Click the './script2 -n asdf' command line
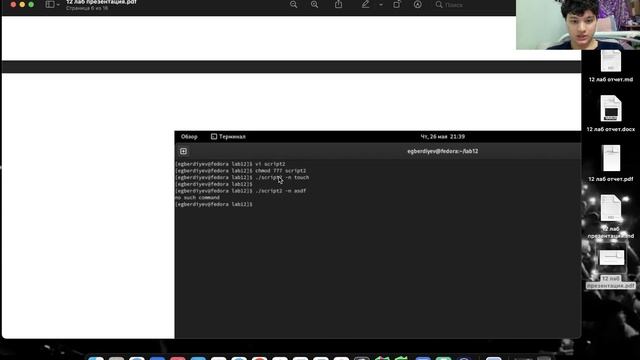This screenshot has height=360, width=640. coord(240,191)
